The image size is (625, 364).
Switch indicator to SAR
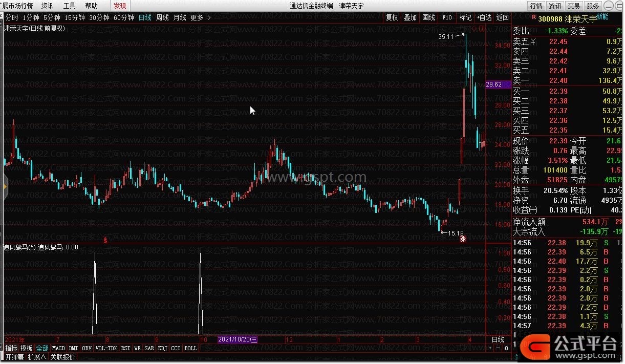tap(149, 348)
